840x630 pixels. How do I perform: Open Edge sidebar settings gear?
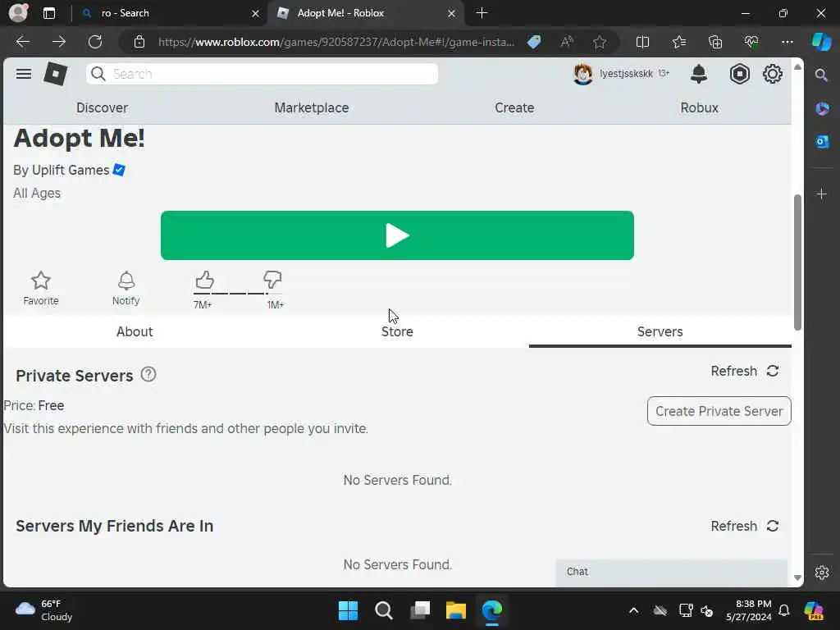[822, 573]
